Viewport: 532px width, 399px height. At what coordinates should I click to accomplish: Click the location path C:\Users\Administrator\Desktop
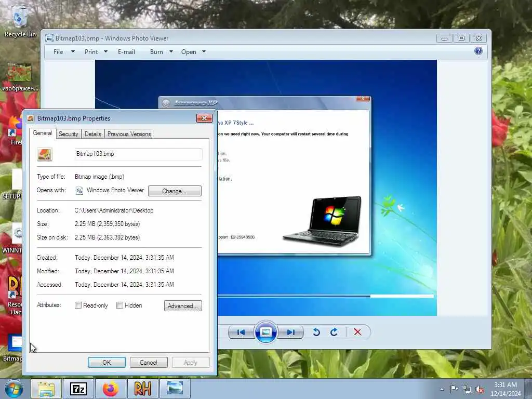114,210
